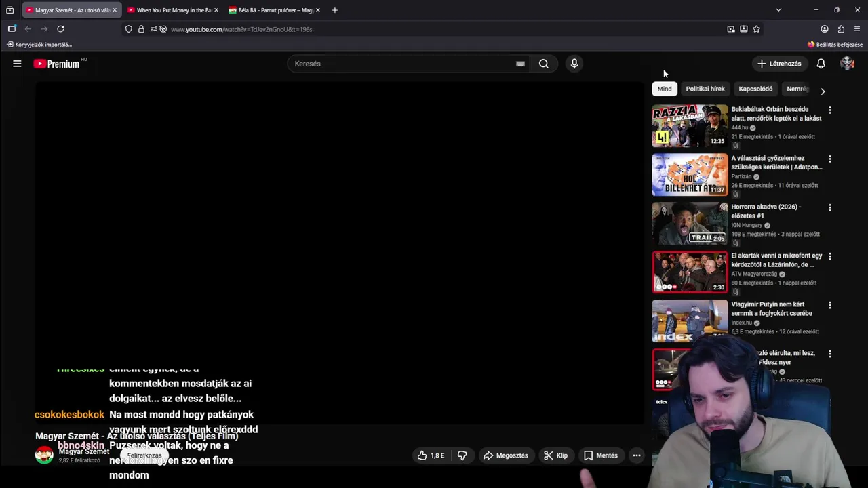Show more filter chips with right arrow
The height and width of the screenshot is (488, 868).
click(x=823, y=91)
